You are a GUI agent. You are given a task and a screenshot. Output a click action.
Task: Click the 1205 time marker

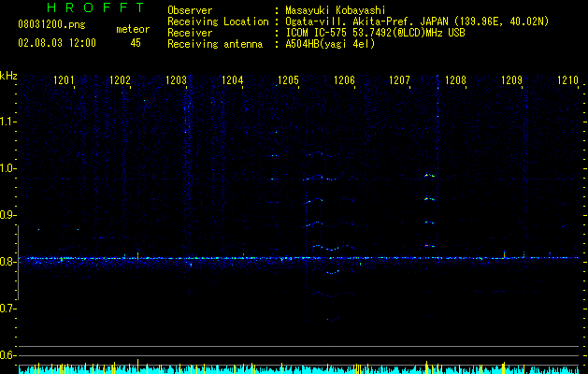point(288,80)
